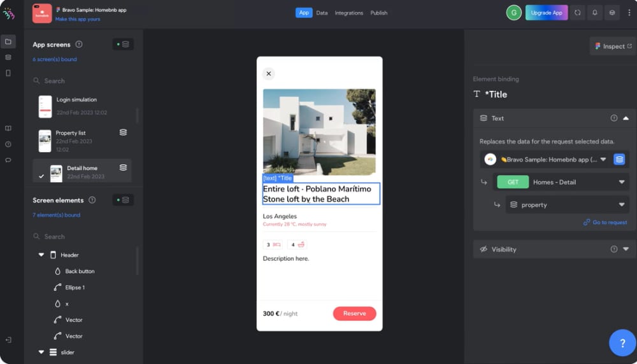
Task: Expand the Visibility section
Action: 626,249
